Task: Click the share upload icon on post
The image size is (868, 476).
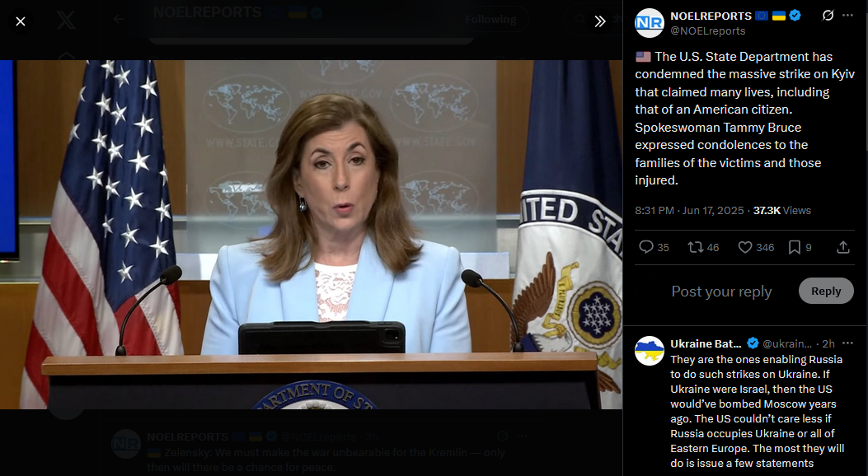Action: point(843,247)
